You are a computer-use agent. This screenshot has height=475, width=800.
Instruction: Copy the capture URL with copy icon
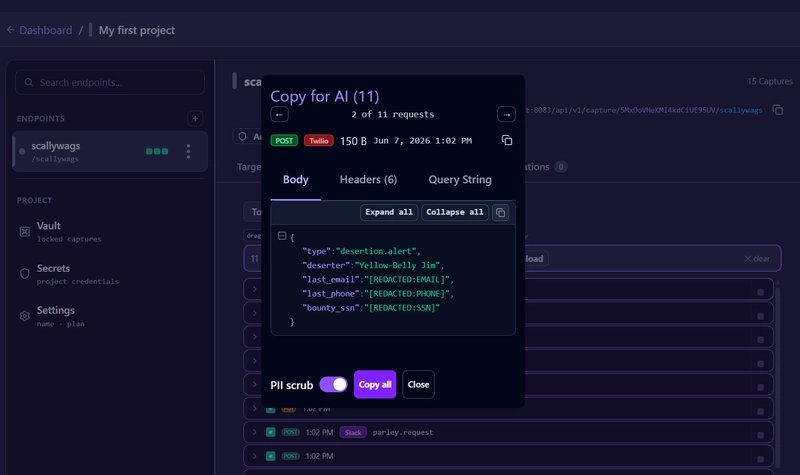778,110
